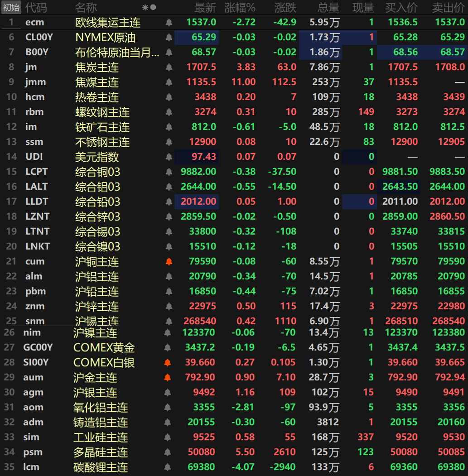
Task: Sort the list by 总量 column header
Action: [328, 7]
